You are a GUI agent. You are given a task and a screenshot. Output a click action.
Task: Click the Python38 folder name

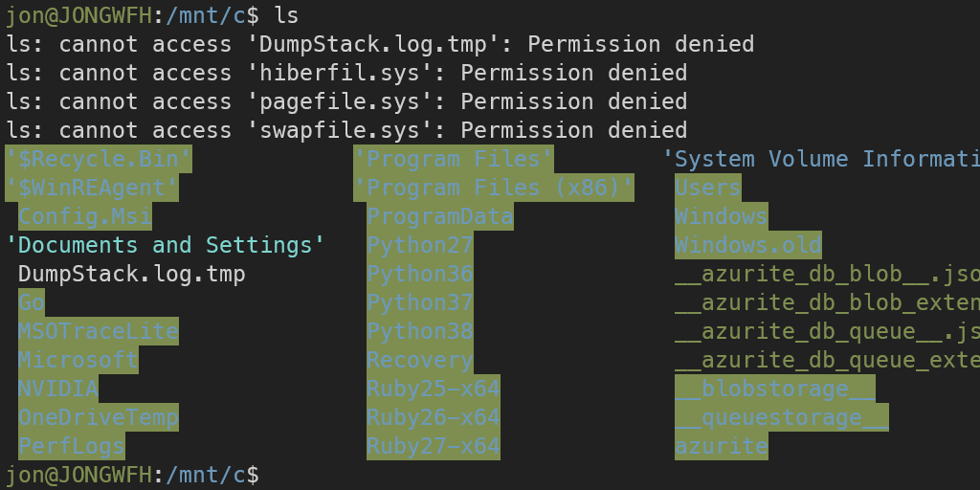click(420, 331)
